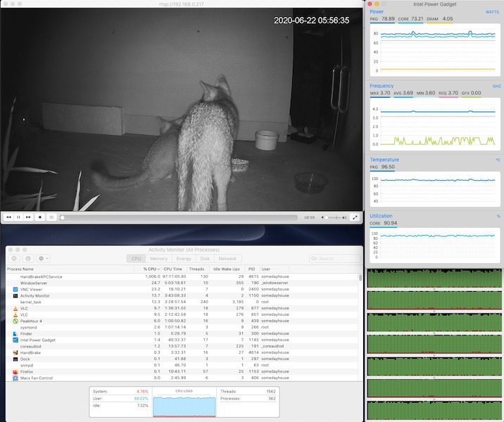
Task: Toggle VLC fullscreen mode
Action: point(355,217)
